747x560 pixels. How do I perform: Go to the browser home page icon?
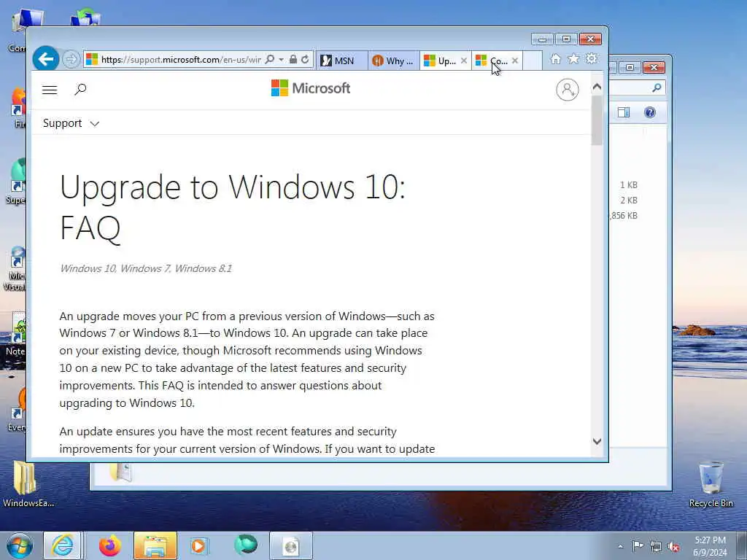point(555,59)
